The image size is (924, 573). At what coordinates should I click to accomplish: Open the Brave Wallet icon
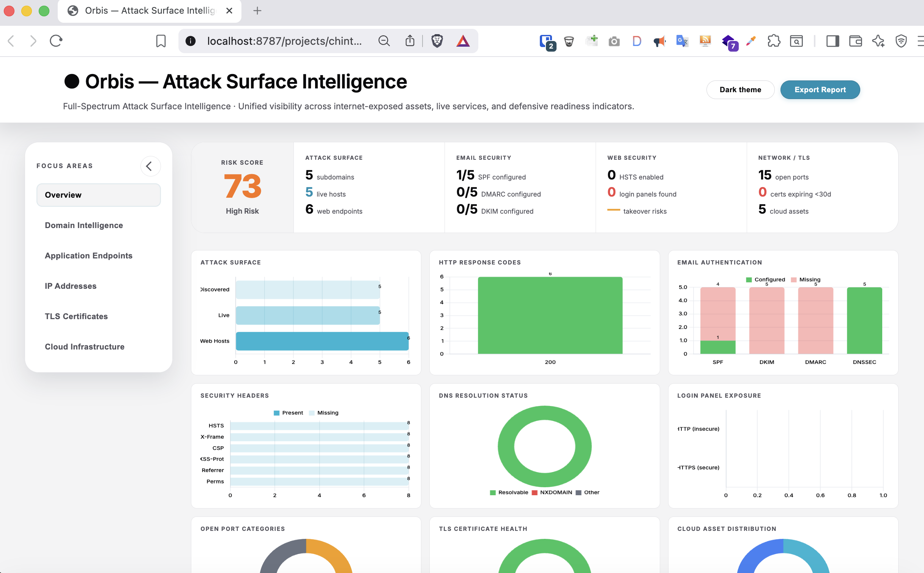[855, 41]
